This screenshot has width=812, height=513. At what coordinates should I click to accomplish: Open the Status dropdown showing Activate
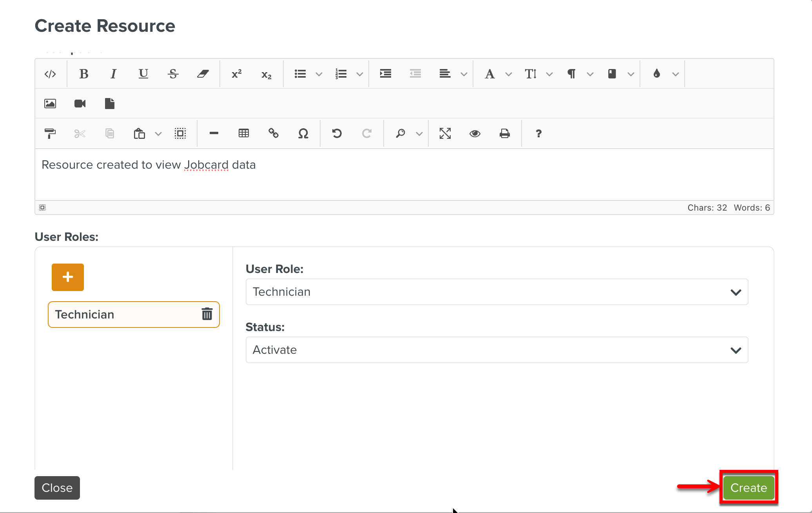tap(497, 350)
